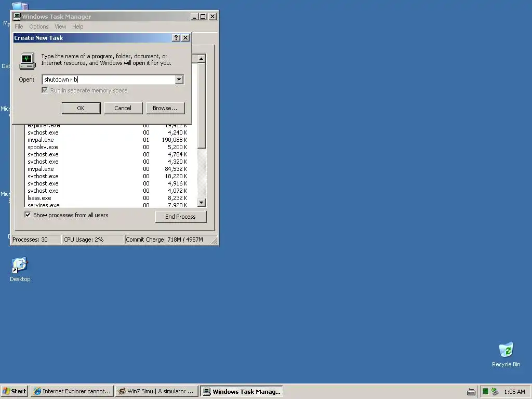The width and height of the screenshot is (532, 399).
Task: Maximize the Windows Task Manager window
Action: [203, 16]
